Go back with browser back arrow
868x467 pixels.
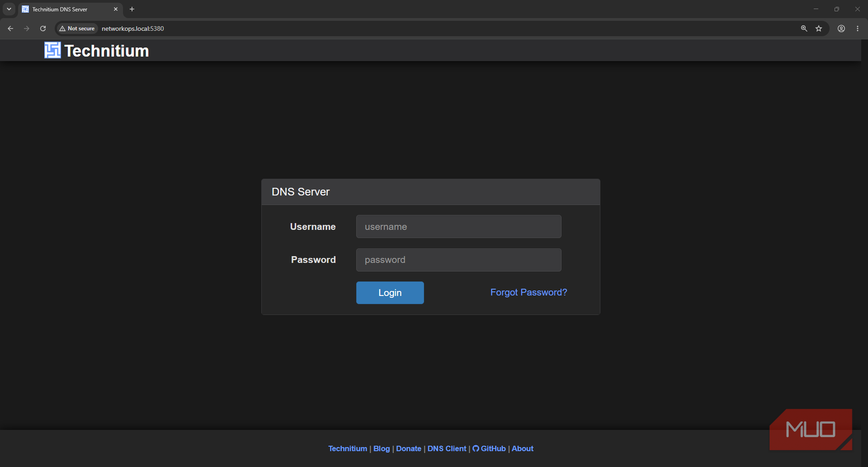10,29
